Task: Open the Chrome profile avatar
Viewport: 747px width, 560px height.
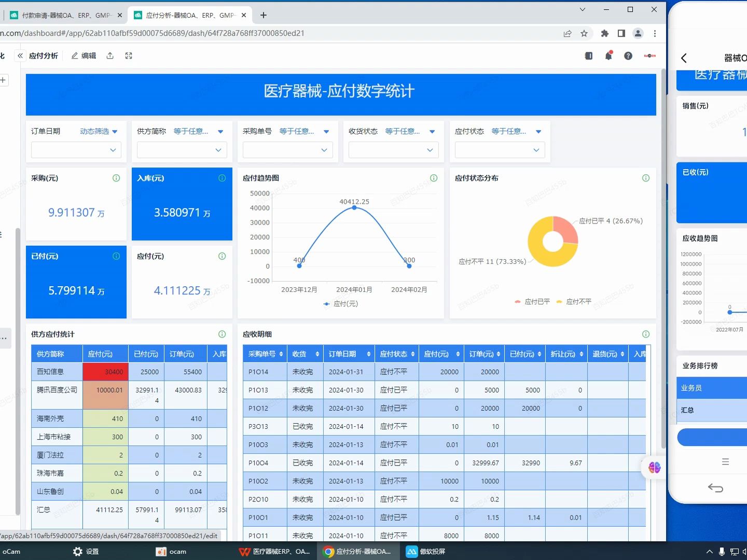Action: click(638, 33)
